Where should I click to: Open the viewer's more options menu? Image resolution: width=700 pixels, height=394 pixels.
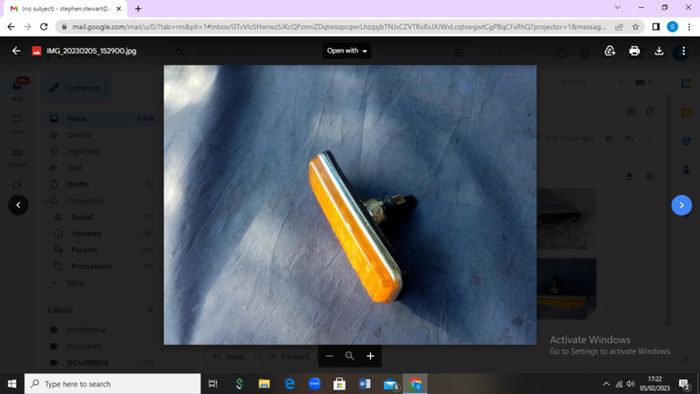coord(683,51)
